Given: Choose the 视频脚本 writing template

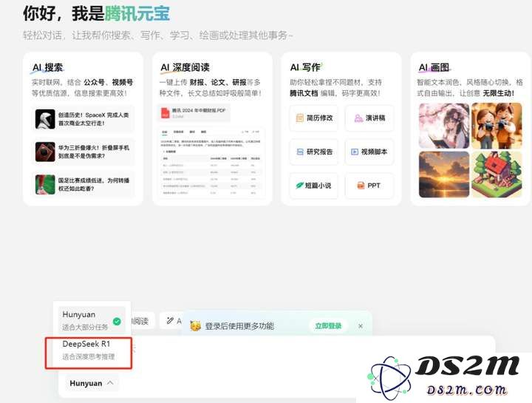Looking at the screenshot, I should click(369, 152).
